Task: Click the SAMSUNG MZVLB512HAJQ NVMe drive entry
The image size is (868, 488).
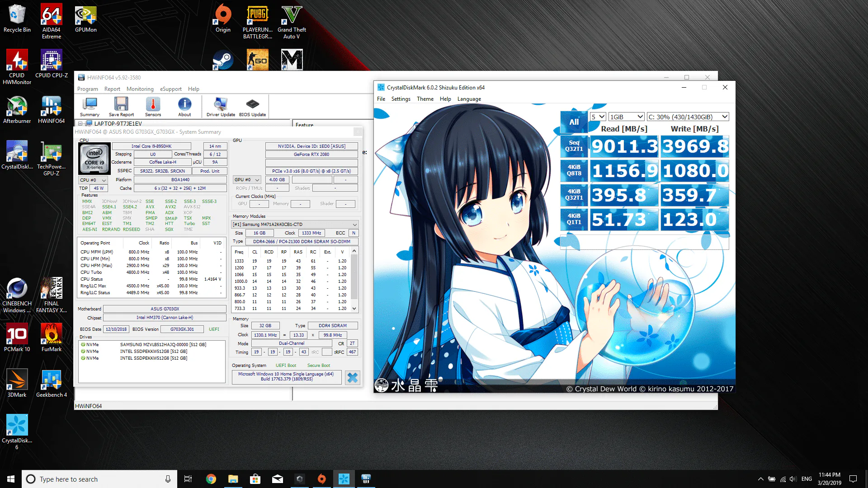Action: point(152,344)
